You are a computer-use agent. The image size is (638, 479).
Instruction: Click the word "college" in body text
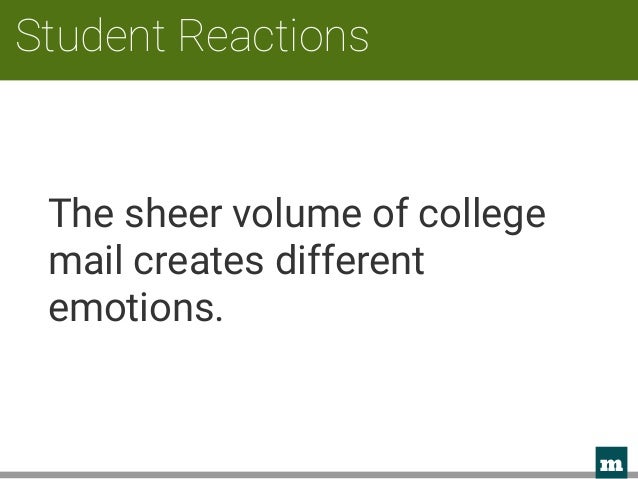tap(482, 216)
